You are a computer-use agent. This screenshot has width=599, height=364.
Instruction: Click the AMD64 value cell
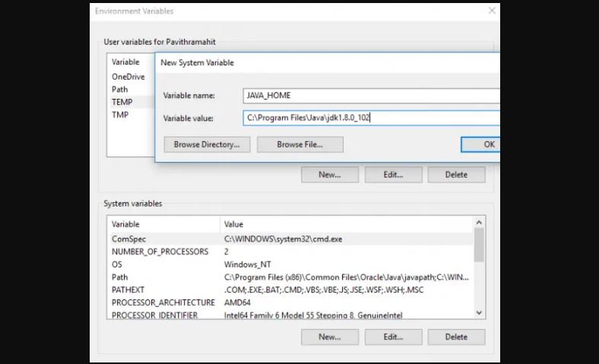pyautogui.click(x=237, y=302)
